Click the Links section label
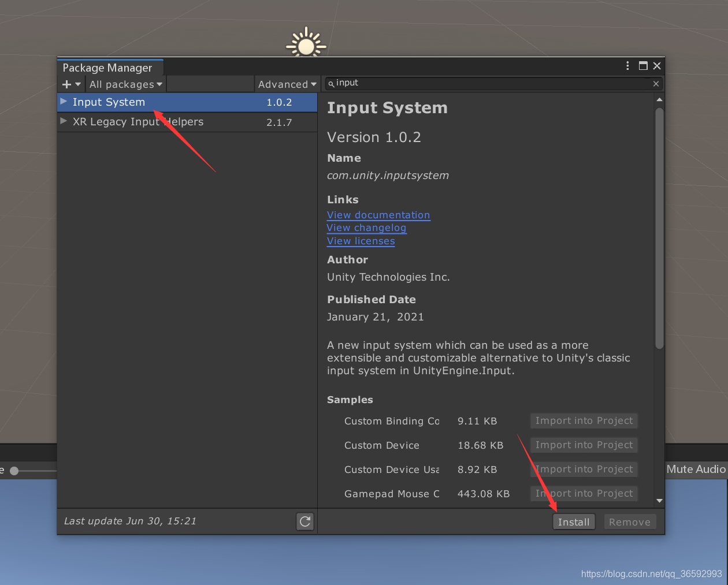 point(343,200)
